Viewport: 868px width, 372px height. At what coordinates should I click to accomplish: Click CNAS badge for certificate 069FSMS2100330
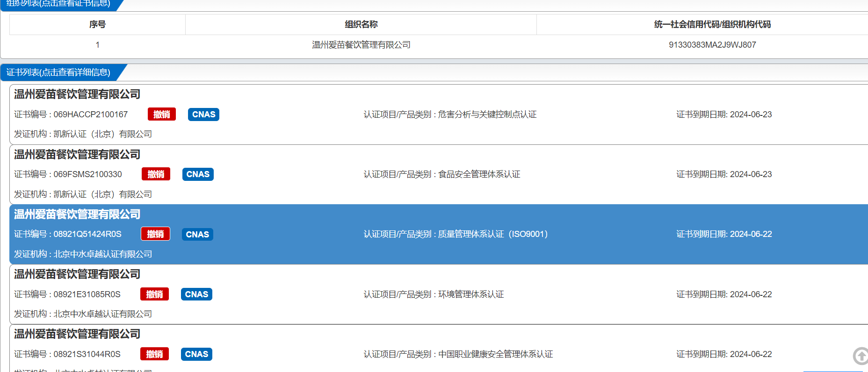pos(198,174)
